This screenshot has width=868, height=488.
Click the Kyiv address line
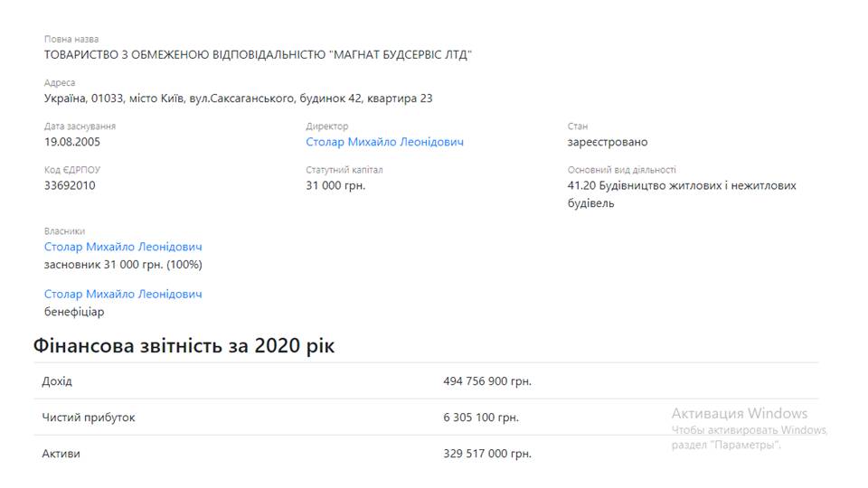tap(238, 99)
